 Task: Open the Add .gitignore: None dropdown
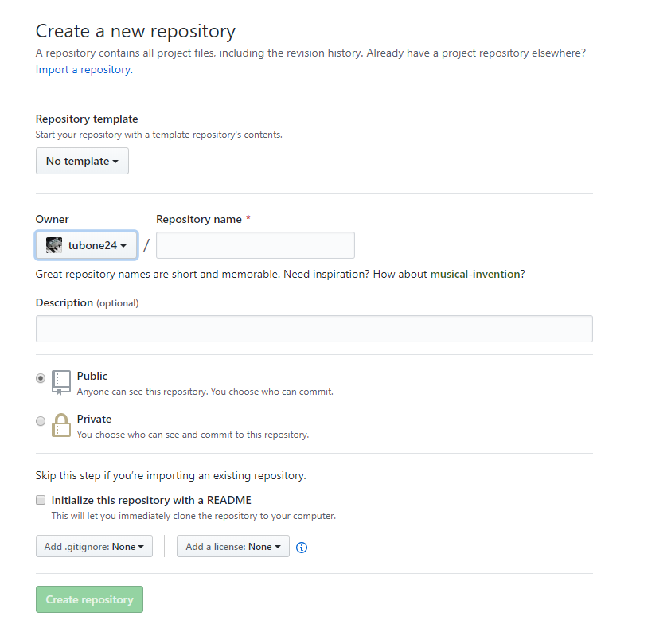click(x=94, y=546)
